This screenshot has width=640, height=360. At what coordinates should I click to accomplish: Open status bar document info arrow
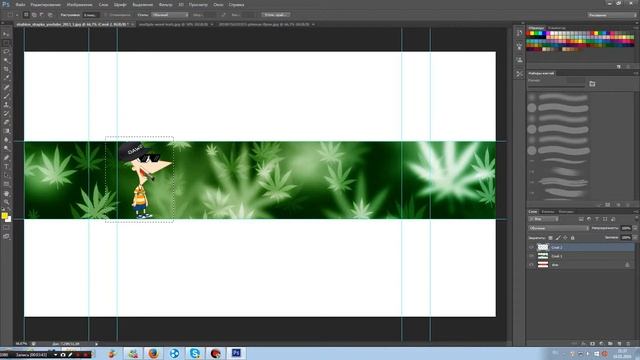coord(97,344)
